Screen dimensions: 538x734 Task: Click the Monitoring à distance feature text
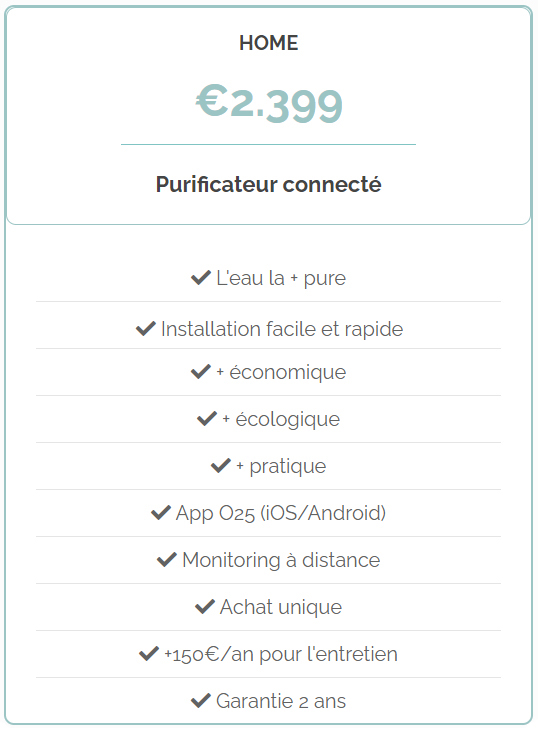(281, 560)
